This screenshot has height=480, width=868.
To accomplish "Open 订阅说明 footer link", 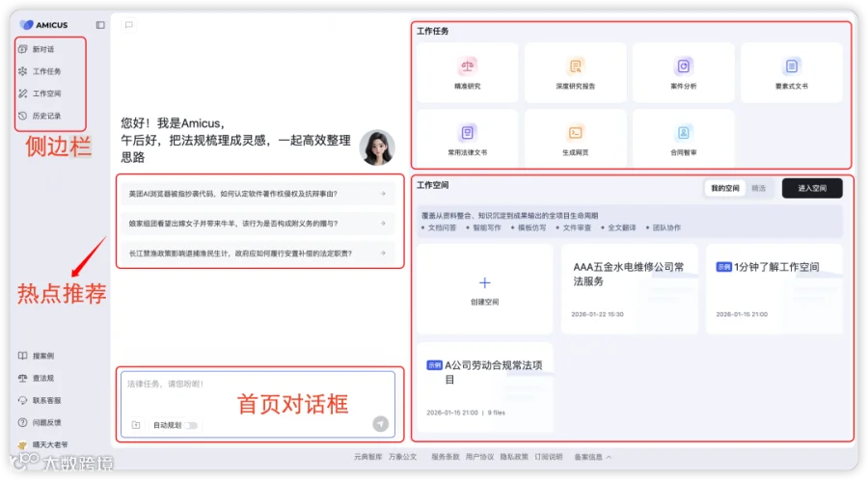I will click(x=549, y=457).
